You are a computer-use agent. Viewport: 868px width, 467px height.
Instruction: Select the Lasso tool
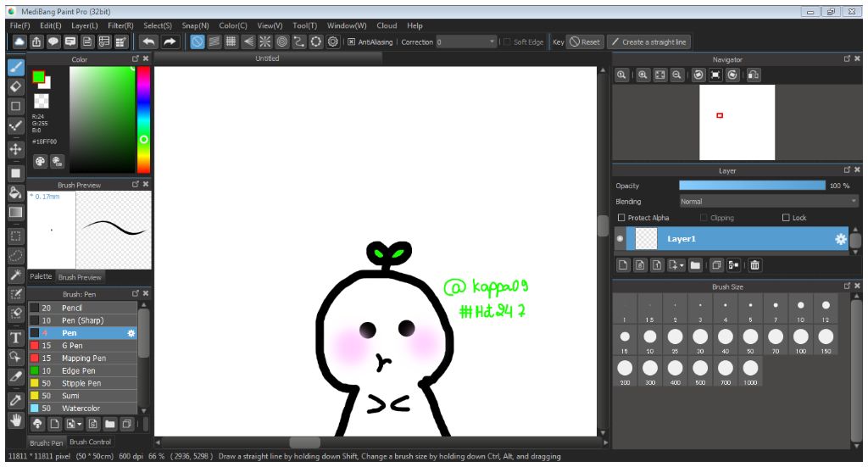point(15,256)
